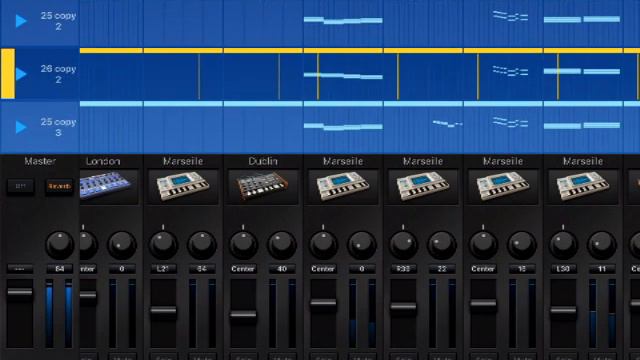Turn the Dublin channel pan knob

coord(243,245)
